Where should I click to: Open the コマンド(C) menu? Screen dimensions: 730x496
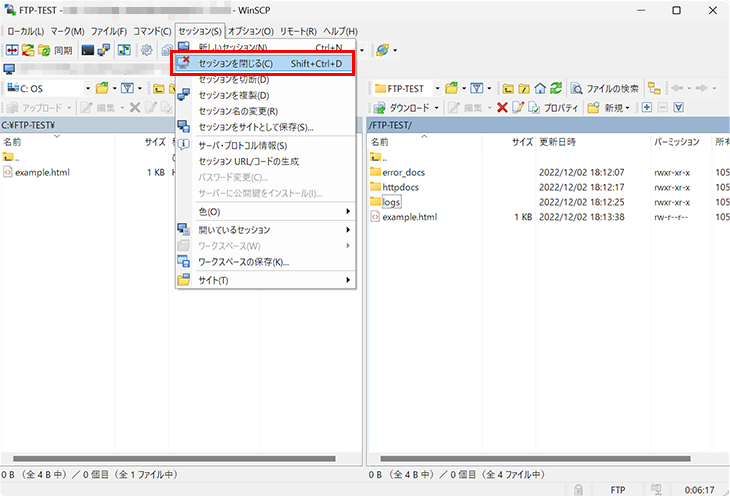(x=152, y=31)
